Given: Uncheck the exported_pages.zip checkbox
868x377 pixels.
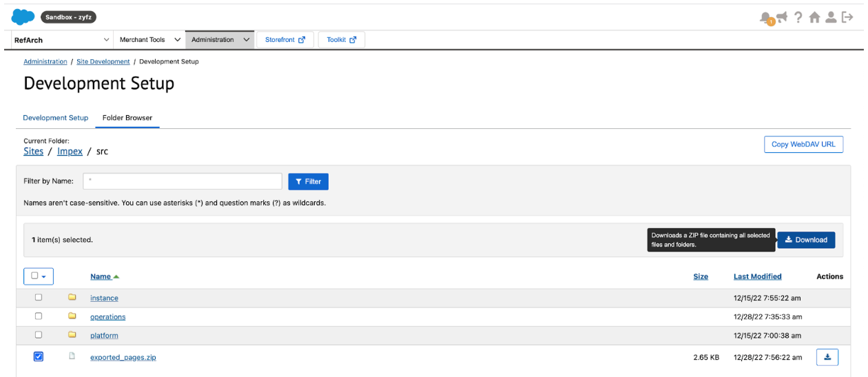Looking at the screenshot, I should 39,357.
